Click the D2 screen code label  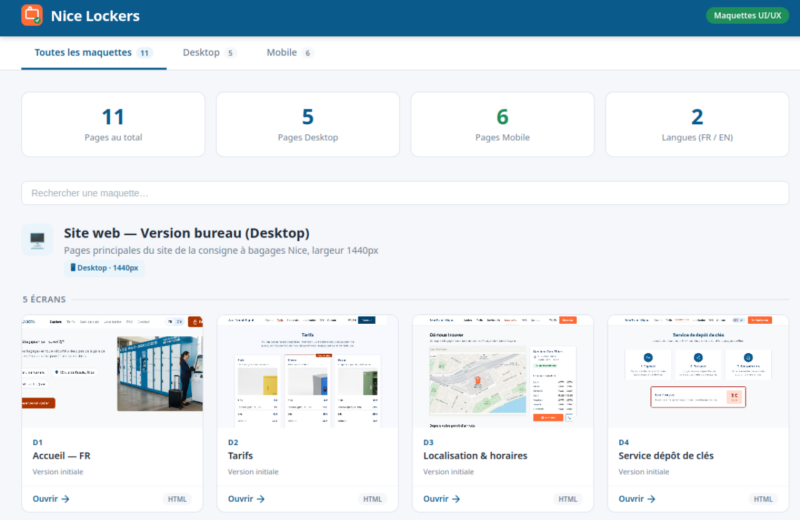tap(233, 442)
